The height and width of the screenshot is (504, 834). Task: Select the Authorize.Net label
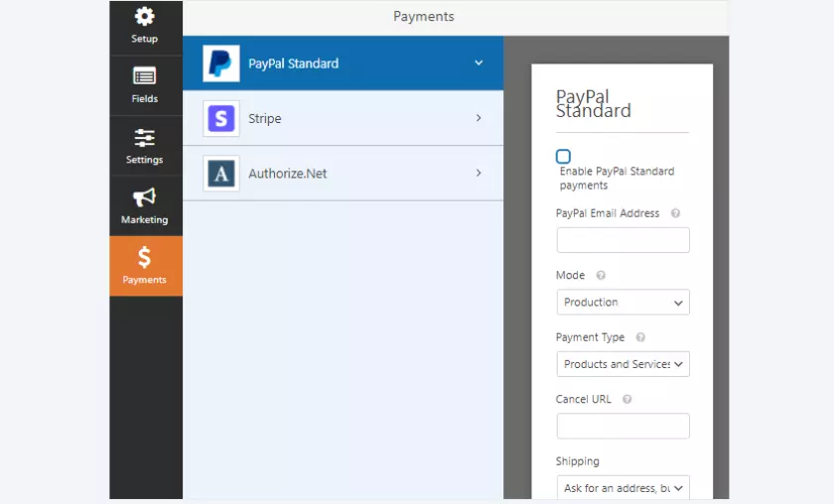coord(287,174)
